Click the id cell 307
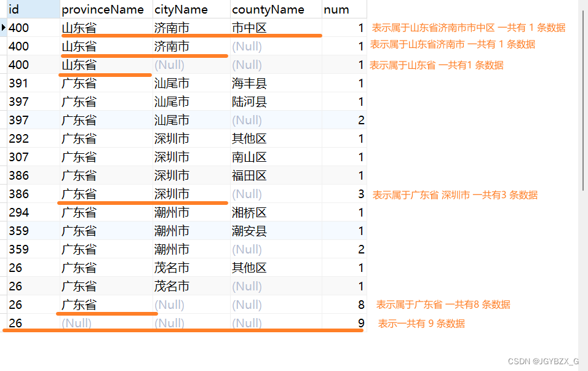Viewport: 588px width, 371px height. tap(33, 157)
